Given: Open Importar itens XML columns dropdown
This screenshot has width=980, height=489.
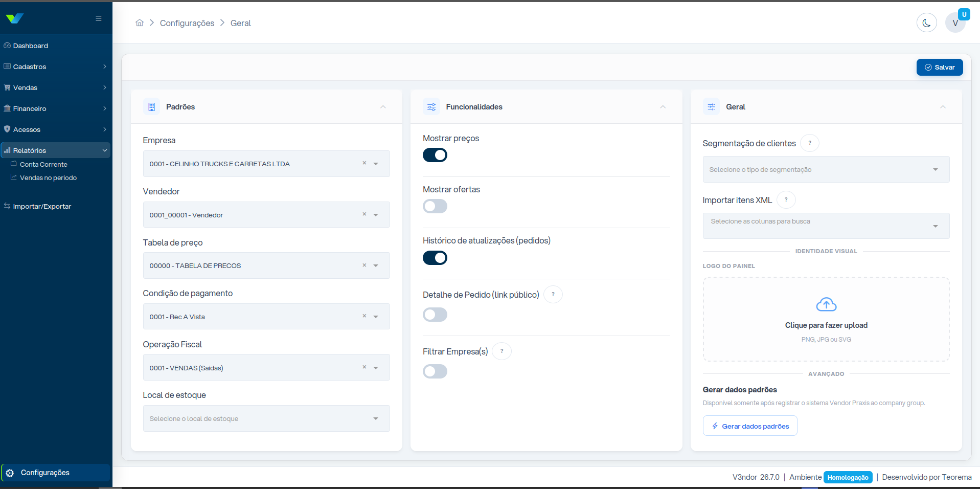Looking at the screenshot, I should pyautogui.click(x=826, y=226).
